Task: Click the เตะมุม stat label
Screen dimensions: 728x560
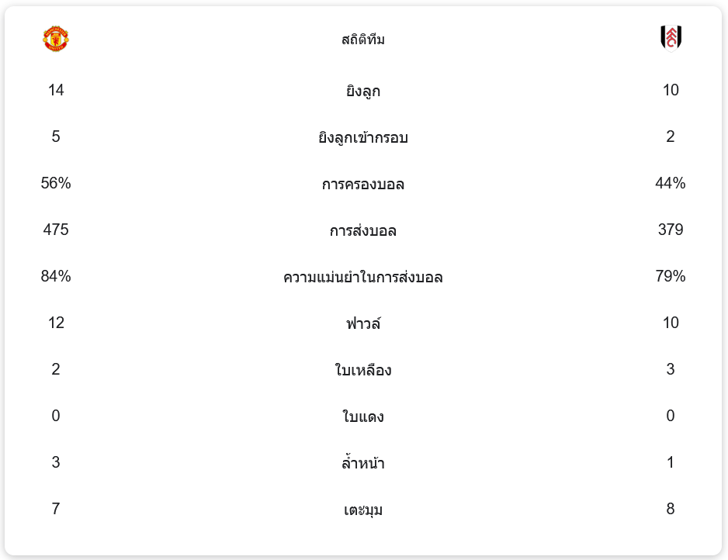Action: click(x=363, y=510)
